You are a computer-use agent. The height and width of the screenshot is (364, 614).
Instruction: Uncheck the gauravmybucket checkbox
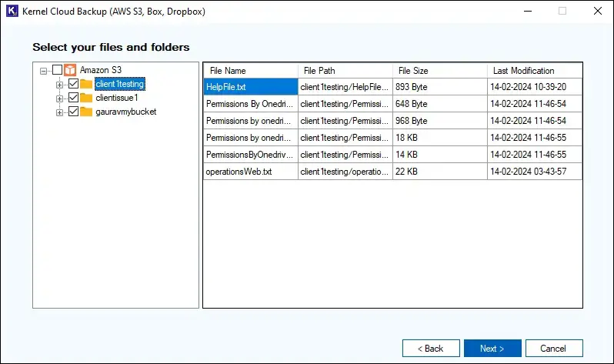click(x=73, y=112)
